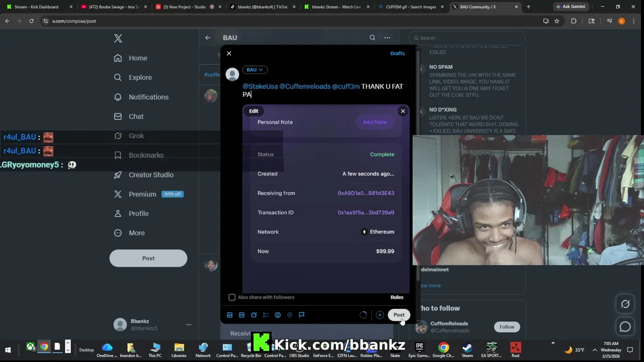Click the X Search input field
The height and width of the screenshot is (362, 644).
coord(467,38)
